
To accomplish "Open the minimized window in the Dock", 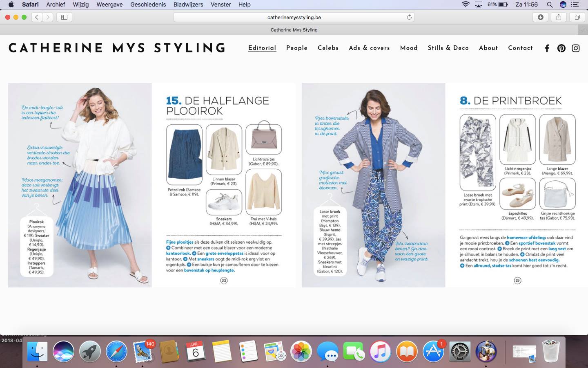I will coord(524,352).
